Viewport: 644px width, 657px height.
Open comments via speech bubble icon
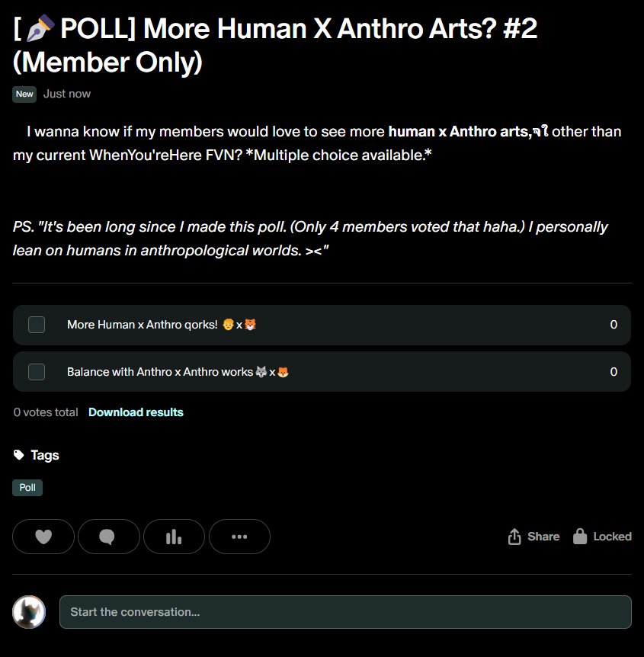click(108, 537)
